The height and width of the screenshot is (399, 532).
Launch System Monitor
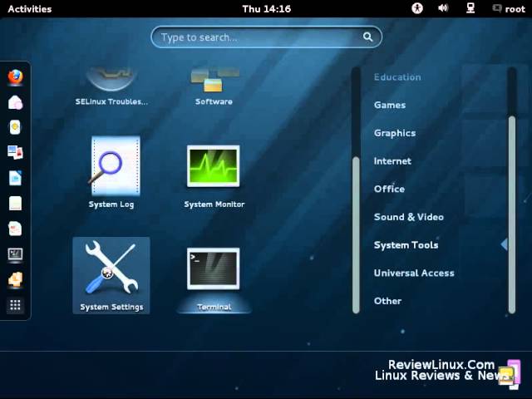tap(214, 176)
